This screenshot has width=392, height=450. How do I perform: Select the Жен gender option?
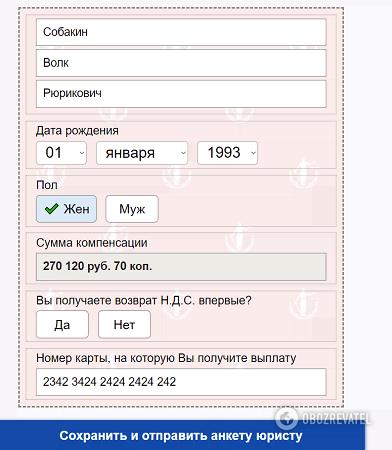tap(66, 209)
